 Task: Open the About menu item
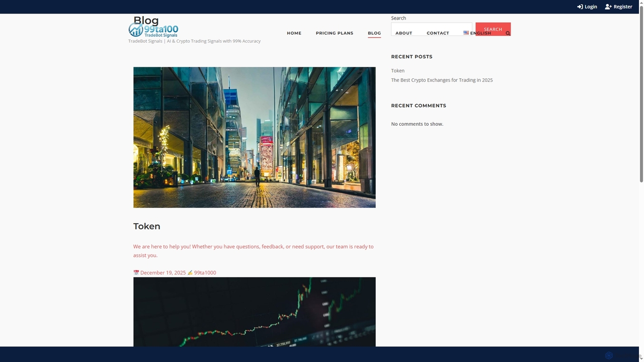pyautogui.click(x=404, y=33)
